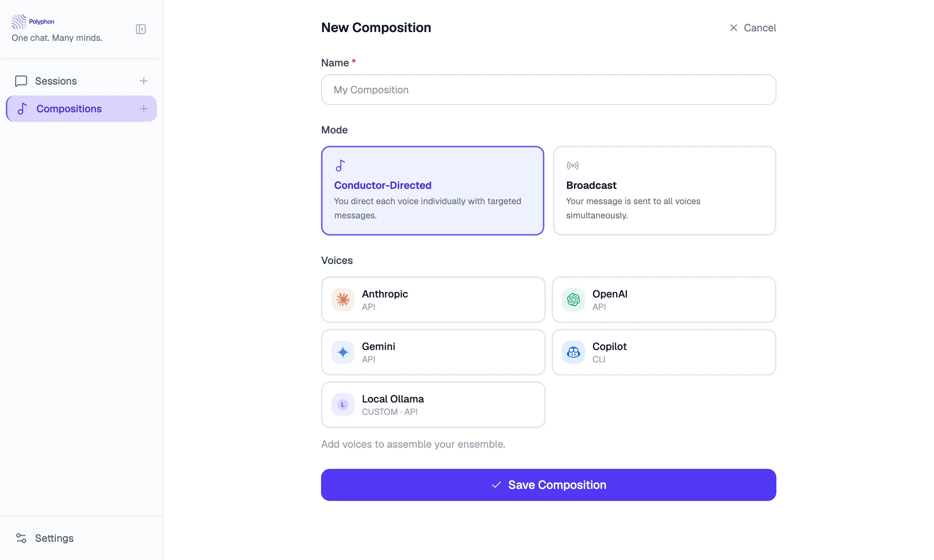Toggle the Anthropic API voice
Screen dimensions: 934x560
pos(433,300)
